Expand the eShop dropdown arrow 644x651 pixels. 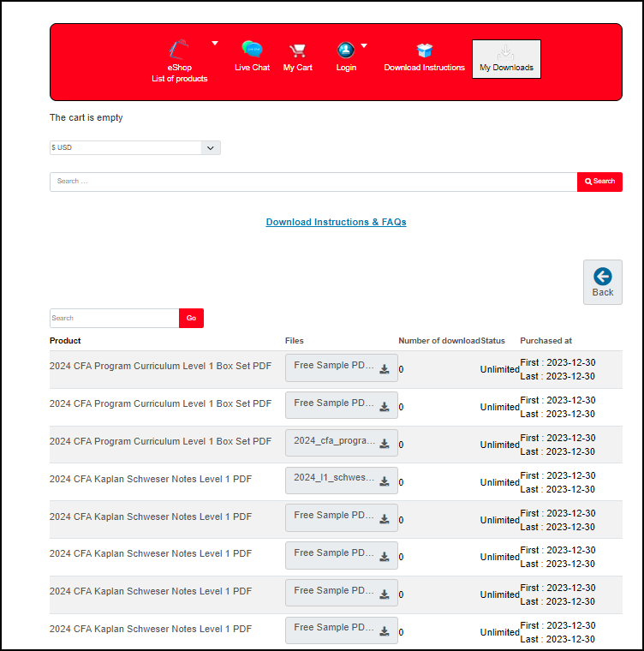pos(215,43)
